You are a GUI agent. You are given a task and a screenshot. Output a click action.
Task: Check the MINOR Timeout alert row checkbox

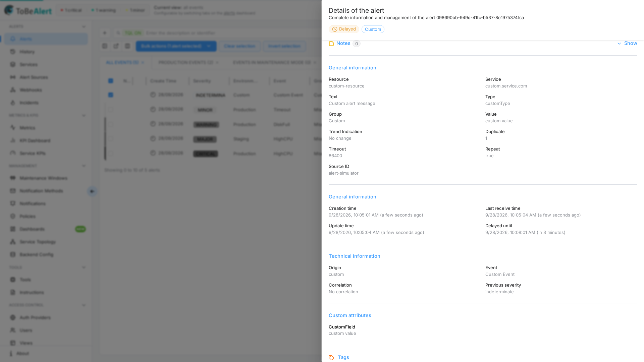111,110
